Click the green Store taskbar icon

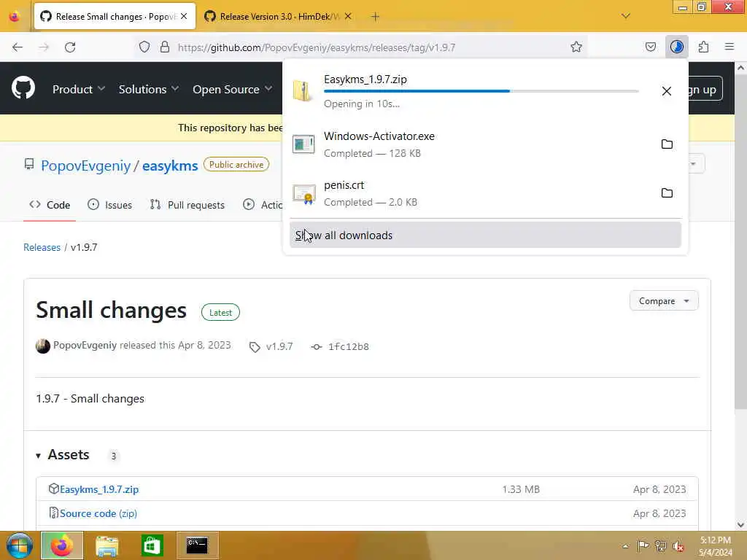click(x=152, y=545)
